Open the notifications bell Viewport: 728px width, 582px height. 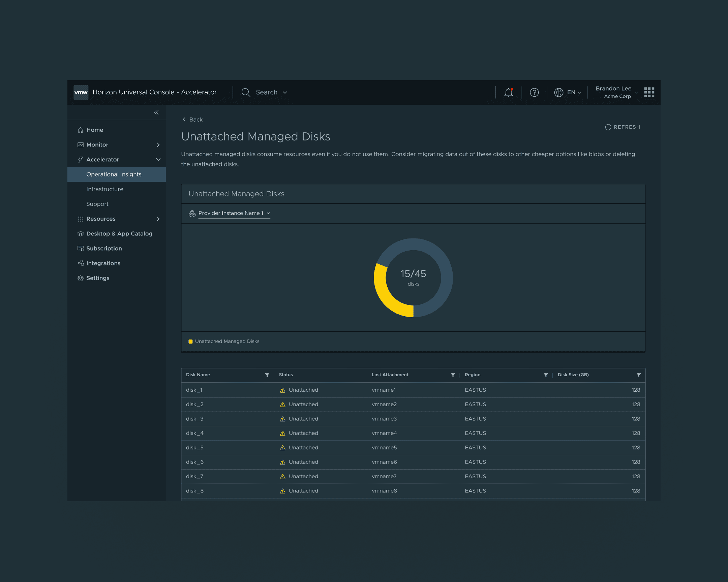click(x=508, y=92)
